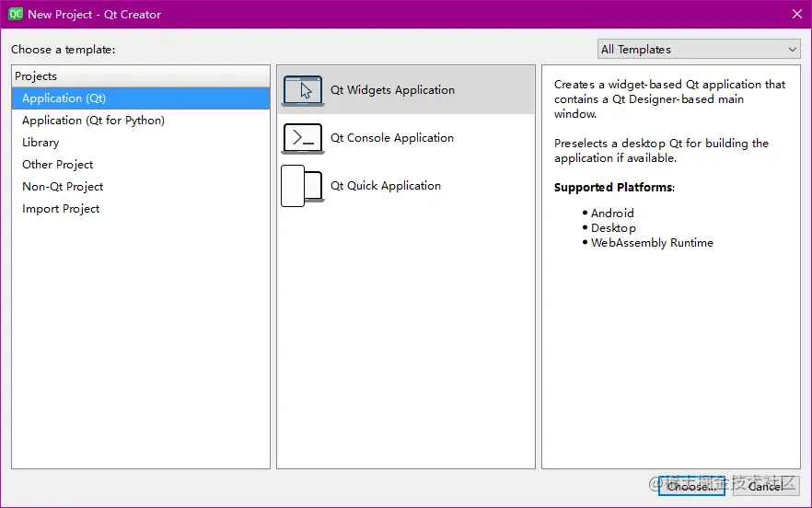The image size is (812, 508).
Task: Select the Qt Quick Application devices icon
Action: click(302, 186)
